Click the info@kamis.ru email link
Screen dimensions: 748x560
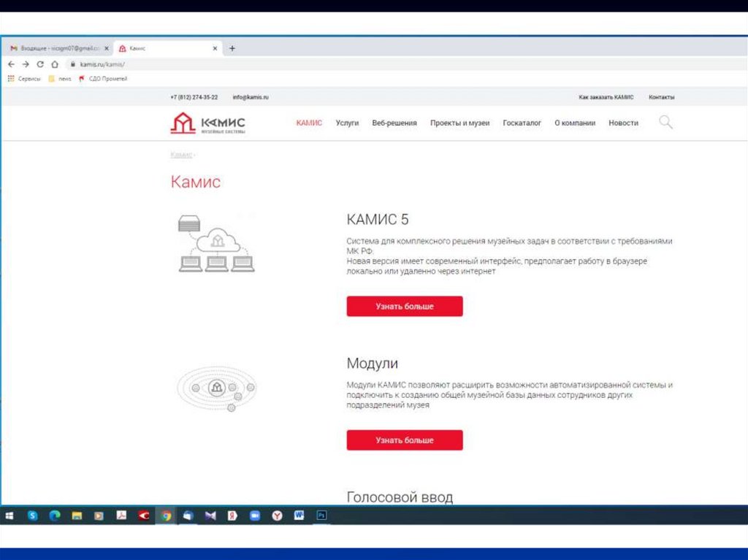click(251, 97)
